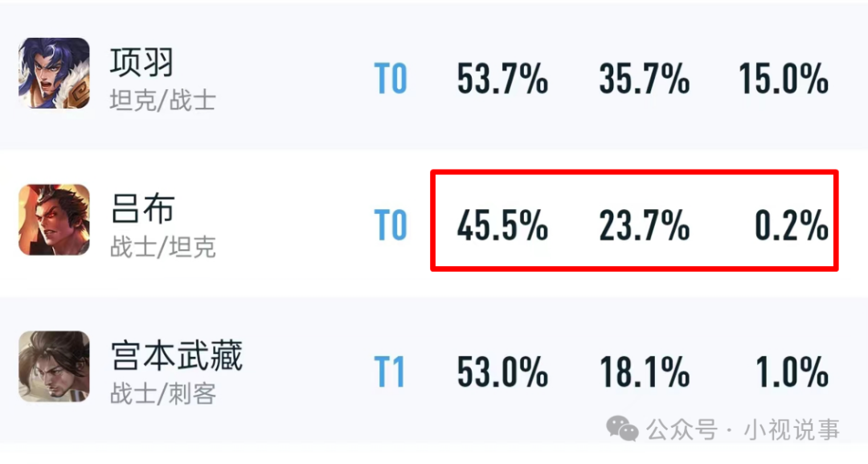Tap the T0 tier badge for 吕布
The width and height of the screenshot is (868, 464).
(x=391, y=225)
